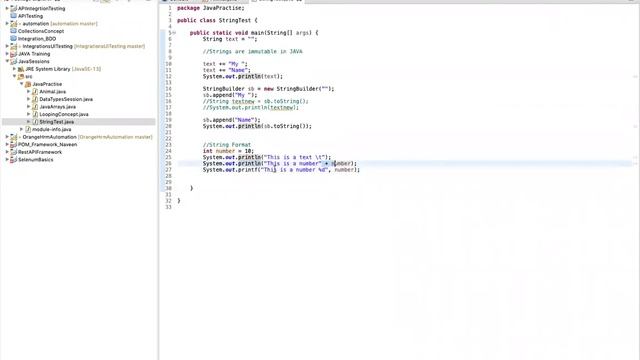Click the POM_Framework_Naveen project icon
Screen dimensions: 640x360
coord(13,144)
